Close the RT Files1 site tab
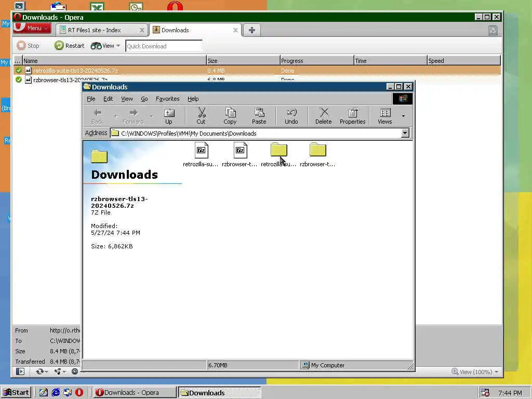This screenshot has width=532, height=399. click(x=142, y=30)
